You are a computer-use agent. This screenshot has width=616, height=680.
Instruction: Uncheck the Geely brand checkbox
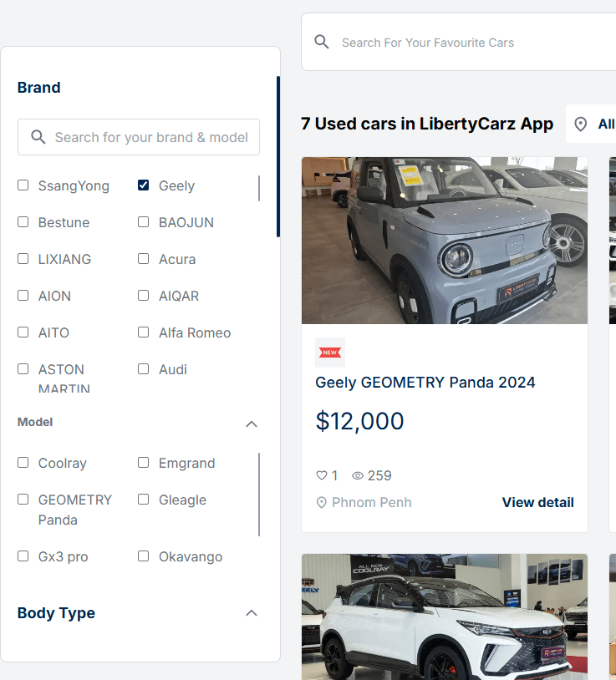coord(143,185)
